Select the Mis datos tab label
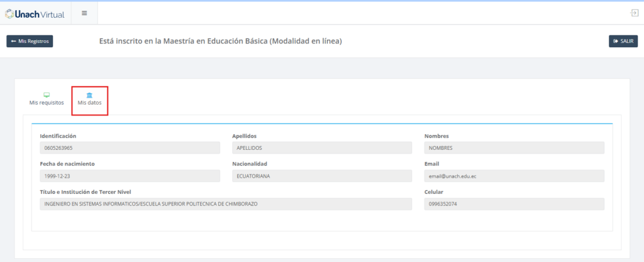This screenshot has height=262, width=644. click(x=89, y=103)
